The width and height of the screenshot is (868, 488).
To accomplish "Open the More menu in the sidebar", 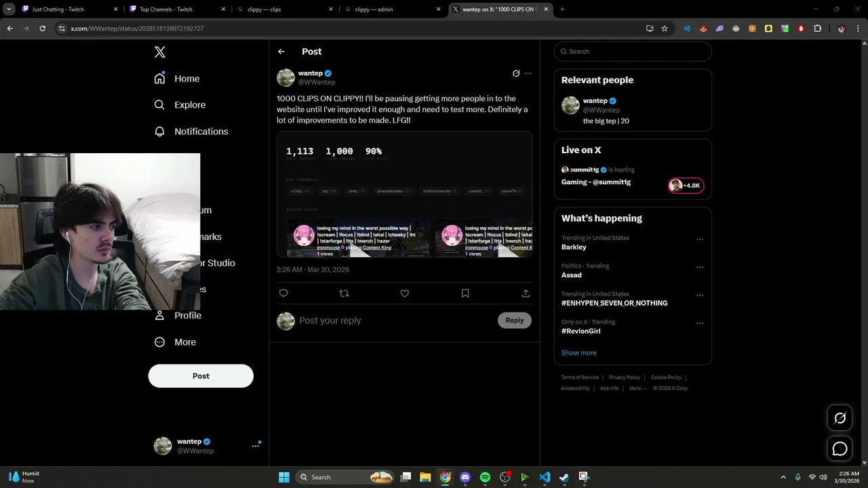I will [175, 342].
